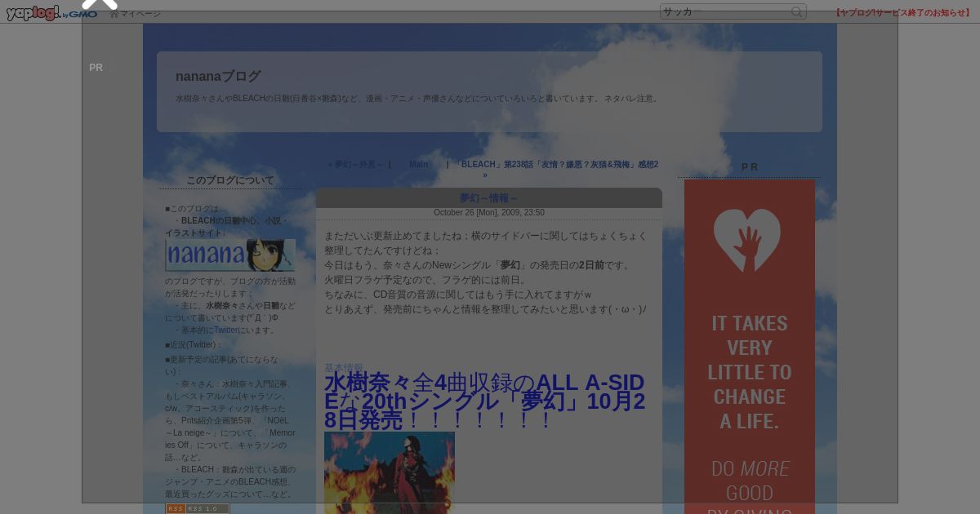Open the yaplog! by GMO logo
This screenshot has width=980, height=514.
(51, 12)
